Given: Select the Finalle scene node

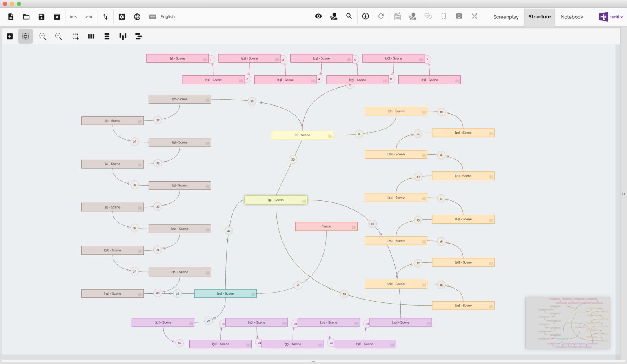Looking at the screenshot, I should coord(326,226).
